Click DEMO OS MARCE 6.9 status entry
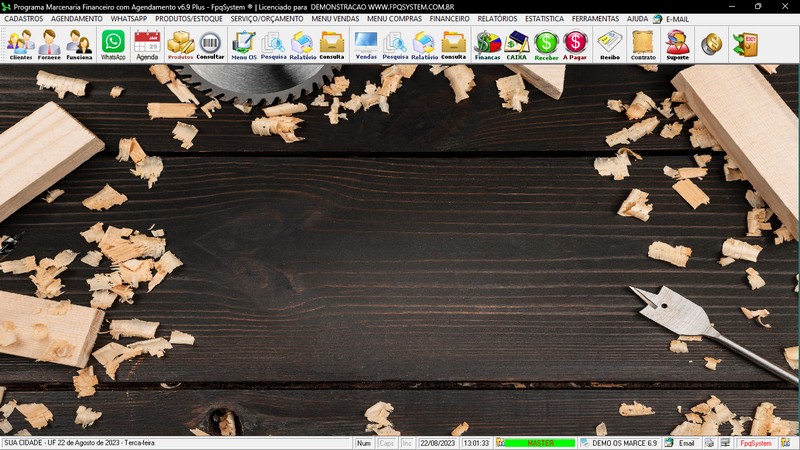The width and height of the screenshot is (800, 450). (x=619, y=443)
